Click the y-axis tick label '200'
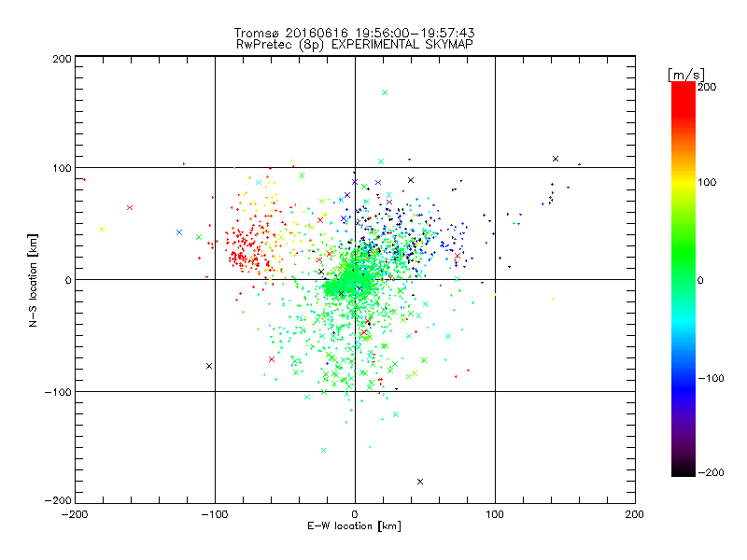The width and height of the screenshot is (747, 560). pos(62,59)
